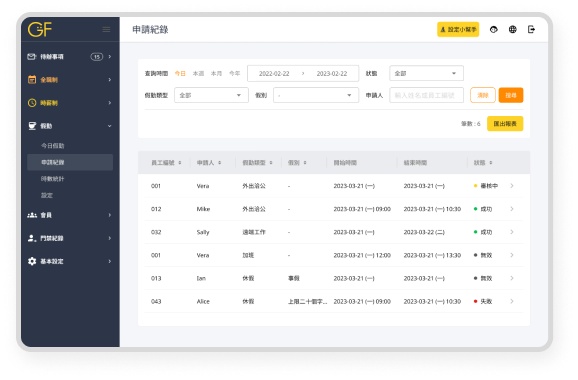Click the face icon in the top bar
This screenshot has height=380, width=578.
tap(494, 29)
